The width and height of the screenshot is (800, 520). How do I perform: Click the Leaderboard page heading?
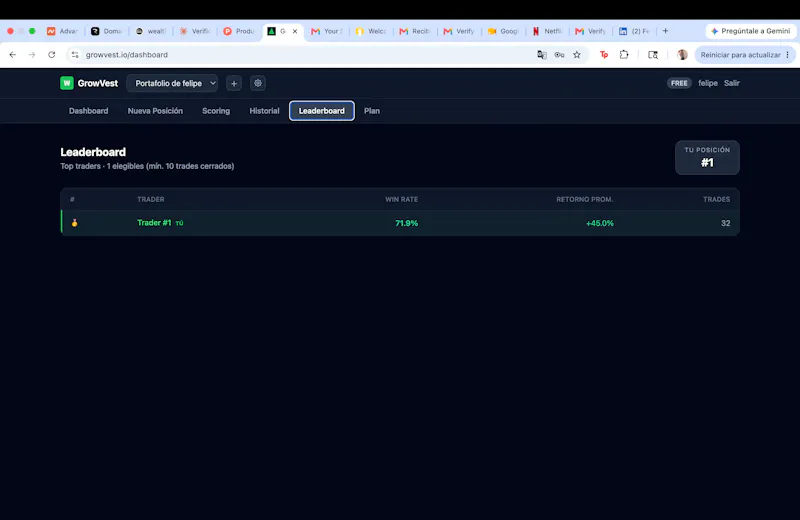(93, 152)
